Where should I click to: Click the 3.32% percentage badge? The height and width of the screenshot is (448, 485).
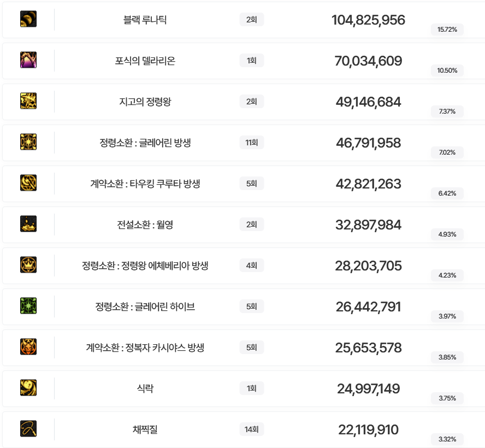[x=447, y=439]
